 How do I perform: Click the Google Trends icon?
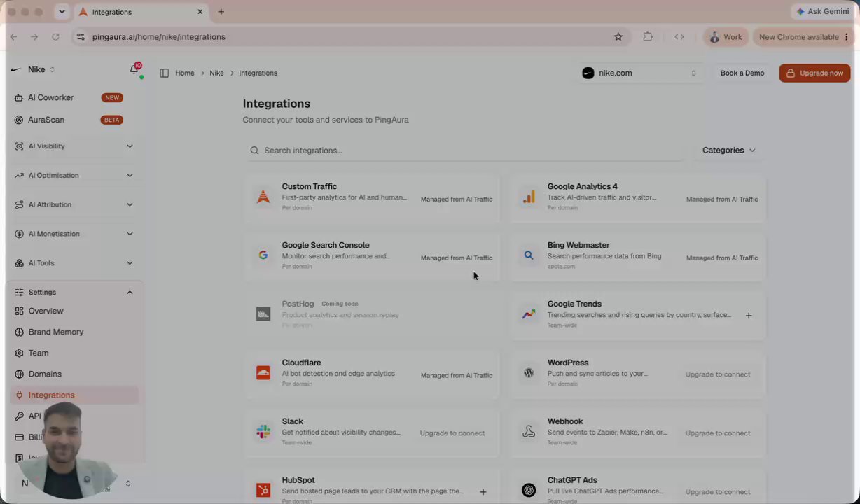(x=529, y=314)
